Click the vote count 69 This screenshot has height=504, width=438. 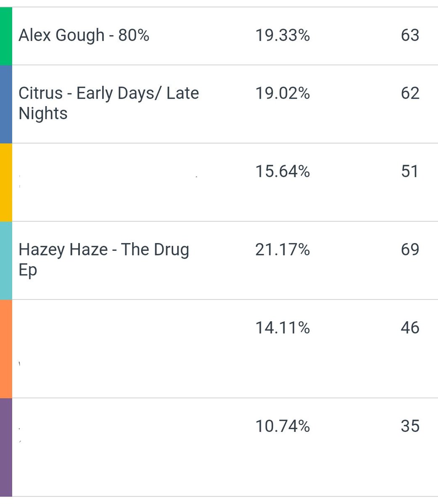pos(410,249)
